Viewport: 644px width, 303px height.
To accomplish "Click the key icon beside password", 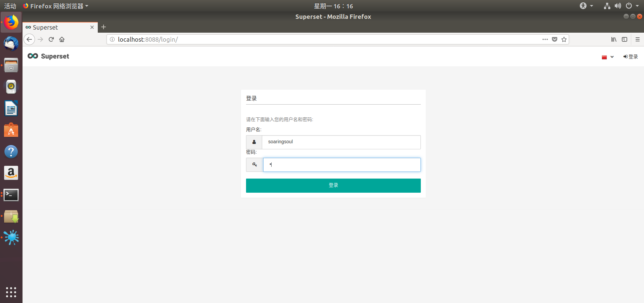I will pos(254,165).
